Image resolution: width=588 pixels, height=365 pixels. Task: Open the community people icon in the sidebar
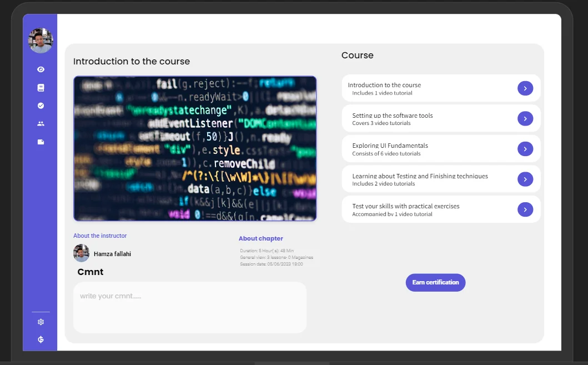click(40, 123)
